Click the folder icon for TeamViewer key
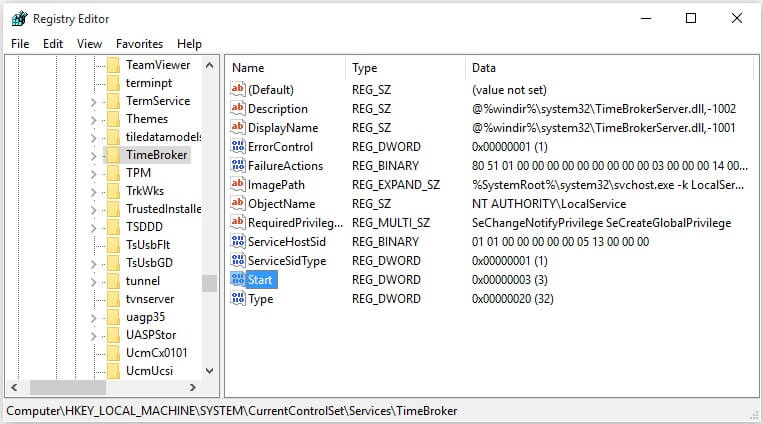763x424 pixels. point(113,65)
